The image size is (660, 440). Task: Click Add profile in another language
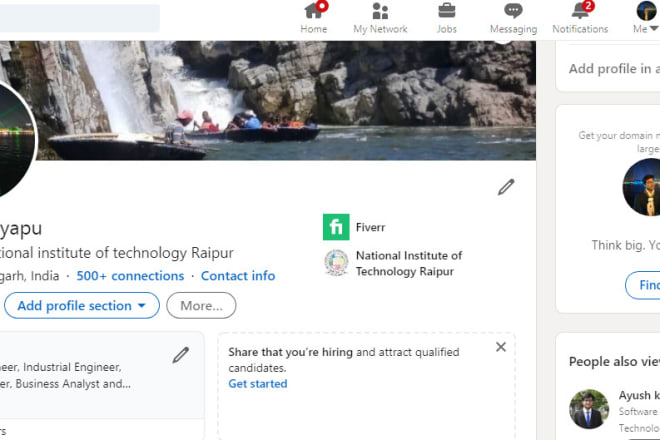coord(614,69)
